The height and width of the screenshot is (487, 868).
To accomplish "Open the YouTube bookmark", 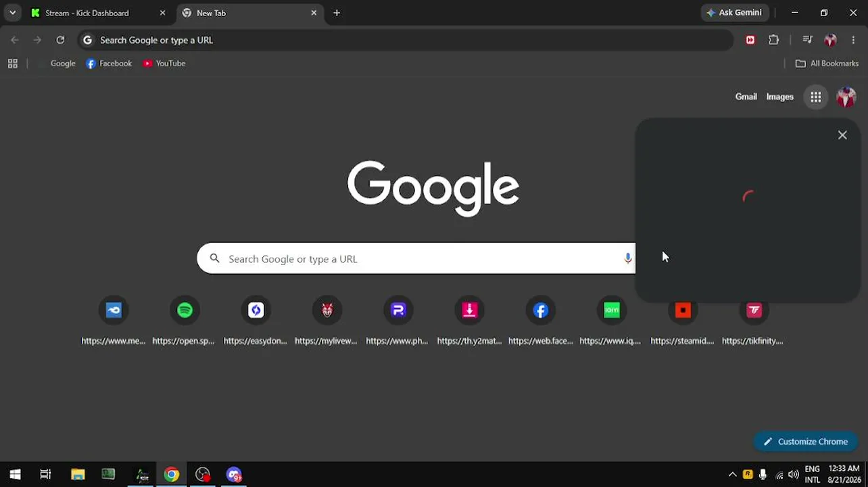I will 164,64.
